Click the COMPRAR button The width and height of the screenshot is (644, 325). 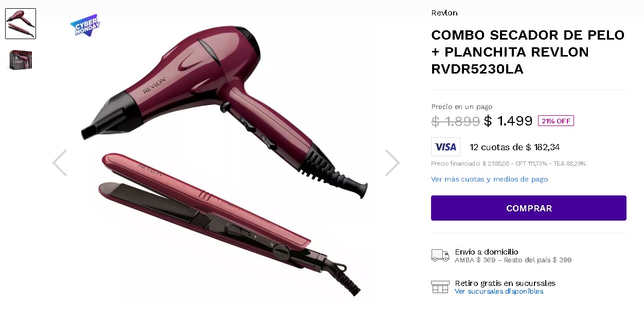pos(529,208)
